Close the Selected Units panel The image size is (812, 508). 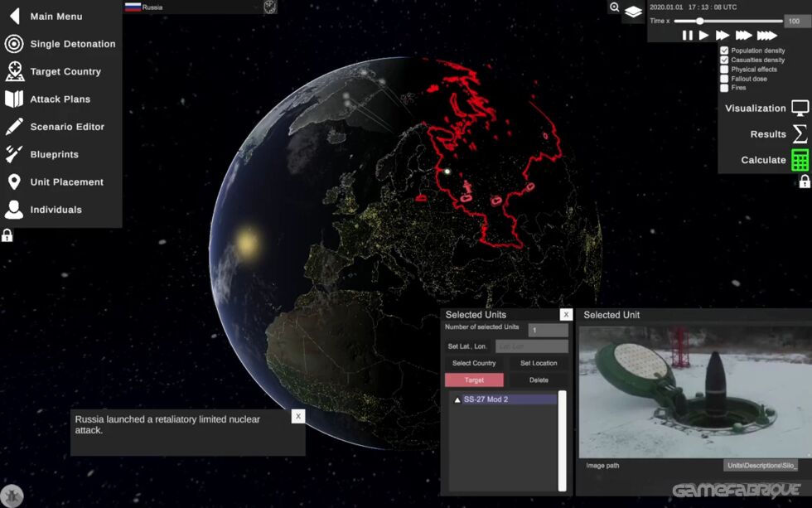[x=566, y=314]
